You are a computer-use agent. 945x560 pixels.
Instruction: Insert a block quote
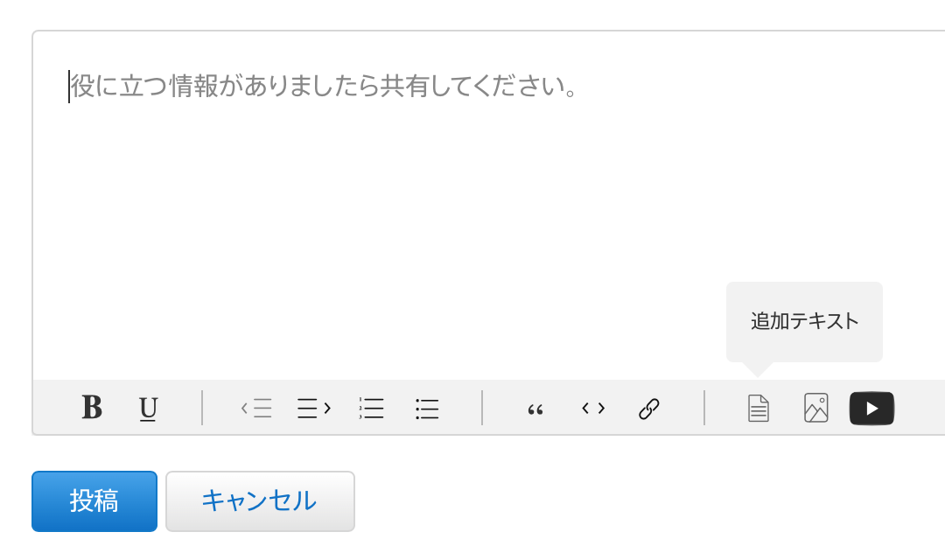535,409
